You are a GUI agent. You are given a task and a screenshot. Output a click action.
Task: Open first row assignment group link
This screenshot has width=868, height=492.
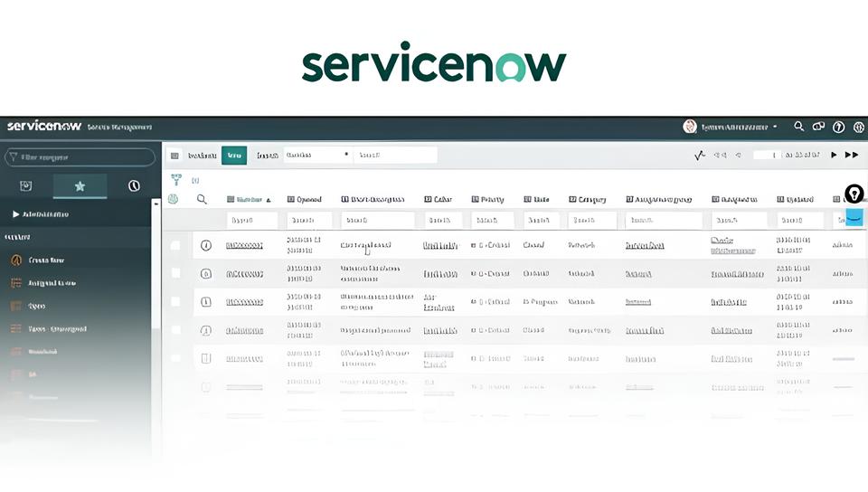click(645, 245)
